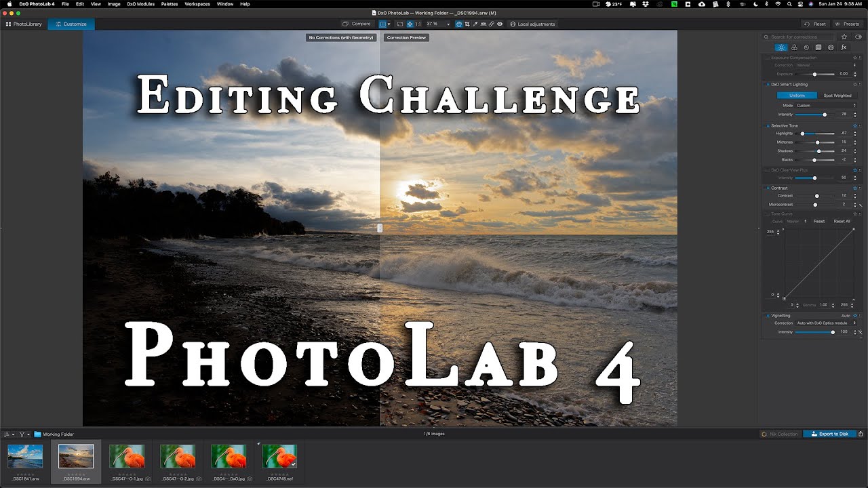
Task: Click the Compare button
Action: point(357,24)
